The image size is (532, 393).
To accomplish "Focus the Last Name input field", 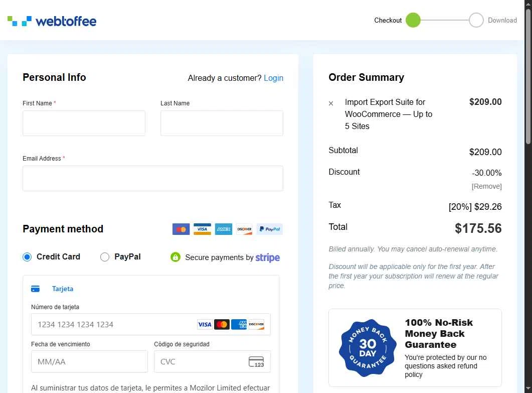I will pyautogui.click(x=222, y=123).
